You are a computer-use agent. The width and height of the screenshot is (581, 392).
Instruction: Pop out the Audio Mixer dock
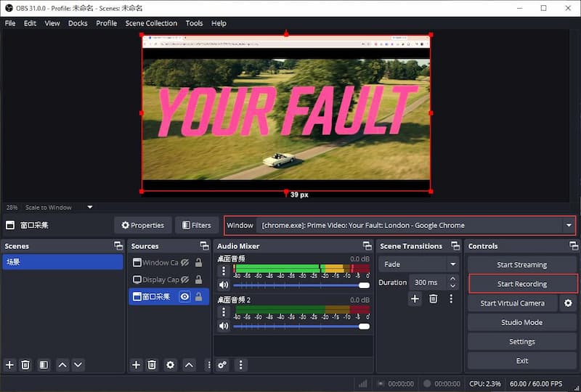pos(367,245)
